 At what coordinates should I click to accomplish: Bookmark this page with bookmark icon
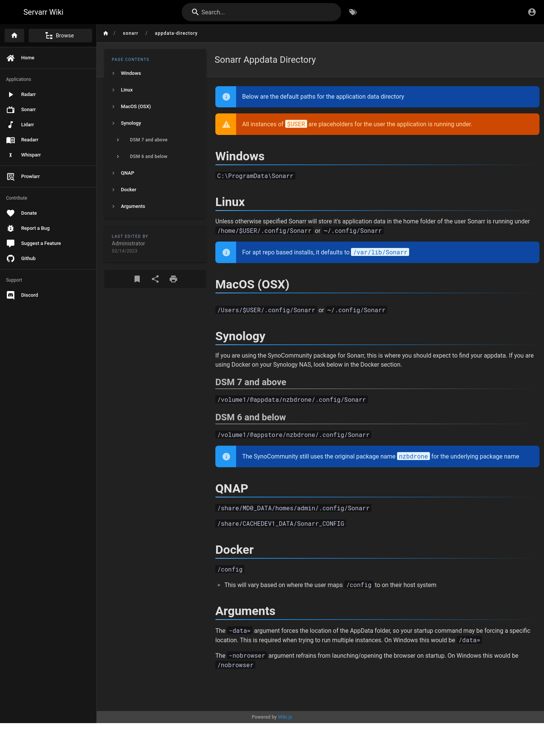click(x=137, y=279)
